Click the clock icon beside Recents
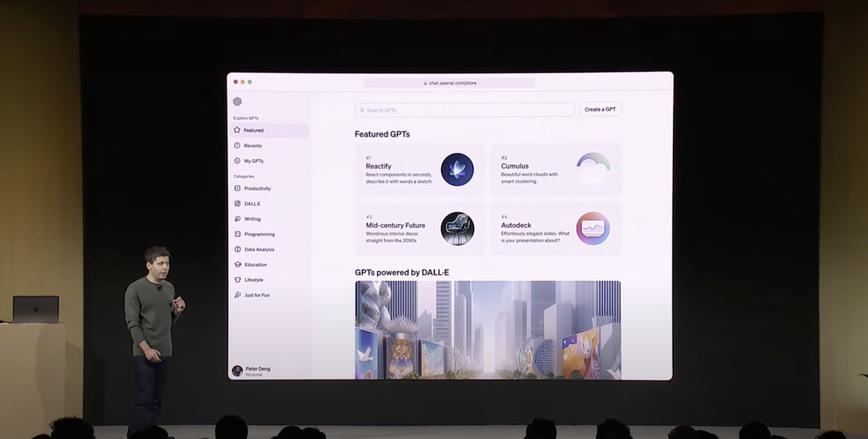868x439 pixels. (x=237, y=146)
